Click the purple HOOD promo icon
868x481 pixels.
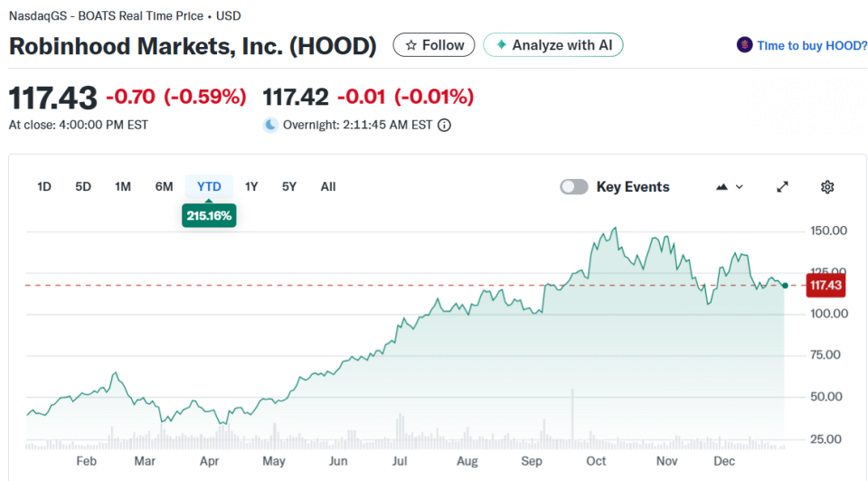coord(744,45)
